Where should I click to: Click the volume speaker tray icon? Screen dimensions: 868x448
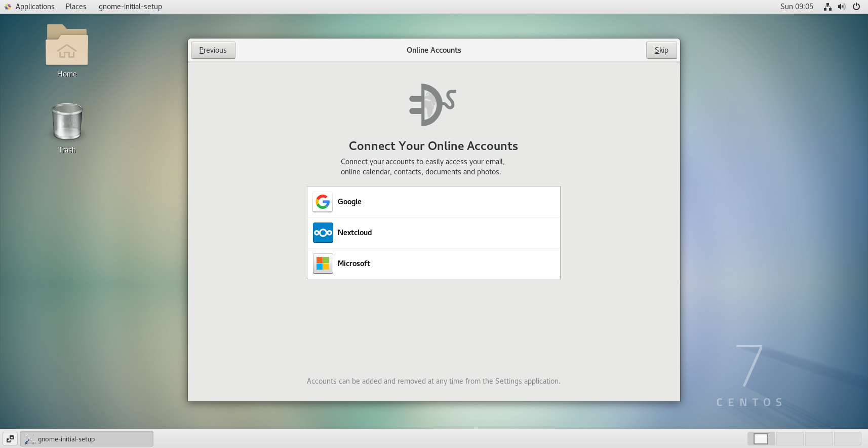(x=842, y=7)
